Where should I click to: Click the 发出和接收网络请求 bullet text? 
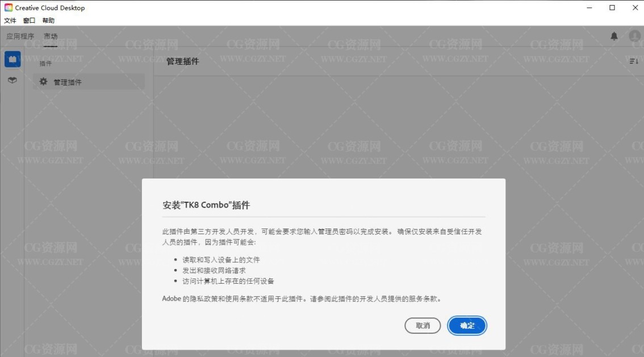pos(214,271)
